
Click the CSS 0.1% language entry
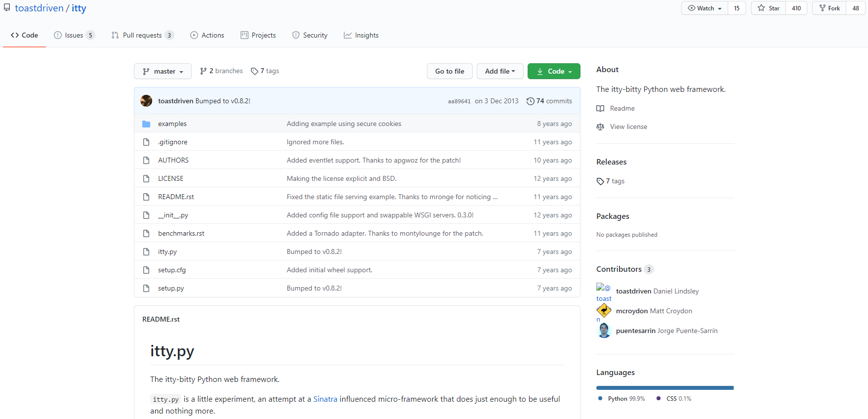coord(674,399)
